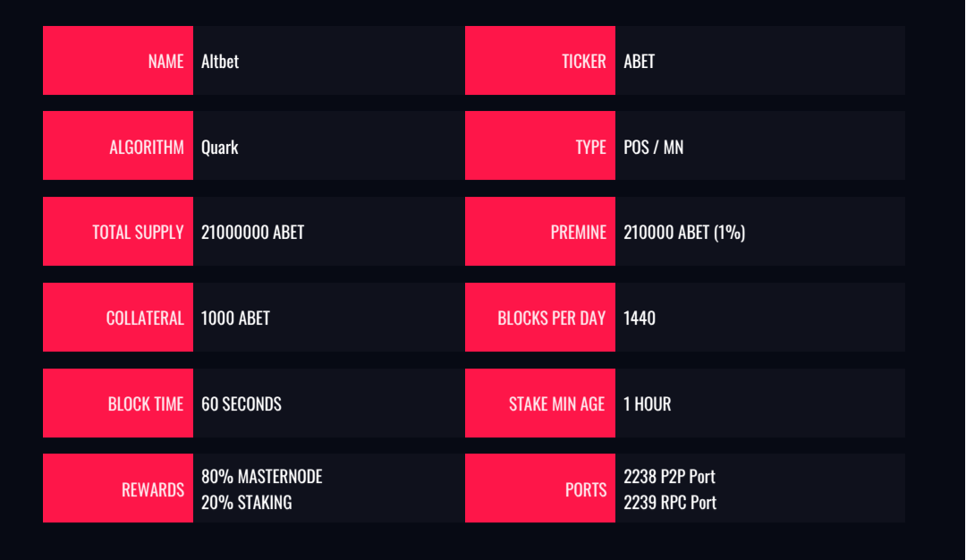966x560 pixels.
Task: Select the 210000 ABET (1%) value
Action: (684, 233)
